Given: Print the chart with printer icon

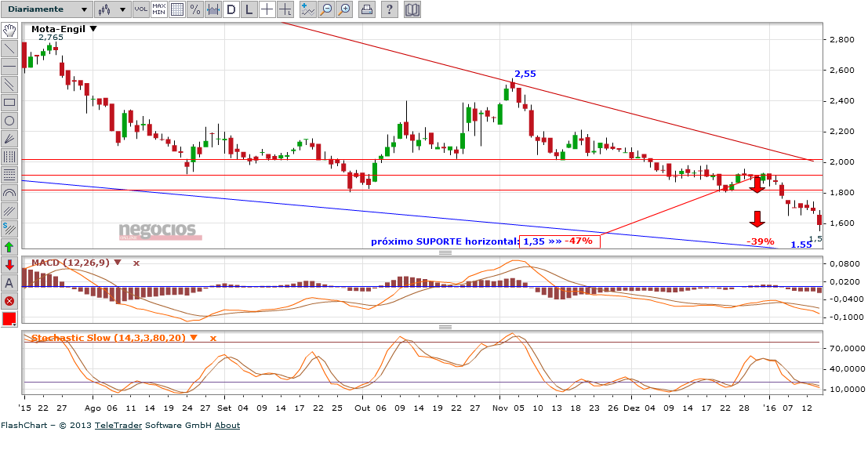Looking at the screenshot, I should (x=366, y=9).
